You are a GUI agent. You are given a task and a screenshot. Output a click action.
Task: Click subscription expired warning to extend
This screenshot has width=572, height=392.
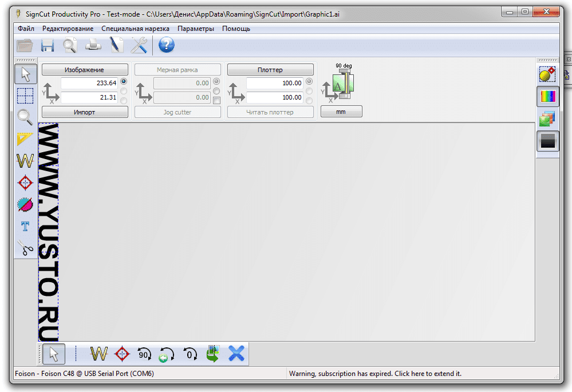(375, 374)
